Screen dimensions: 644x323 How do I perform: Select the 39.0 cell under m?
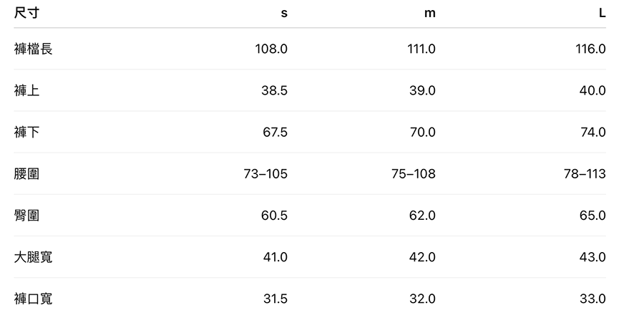pos(422,90)
